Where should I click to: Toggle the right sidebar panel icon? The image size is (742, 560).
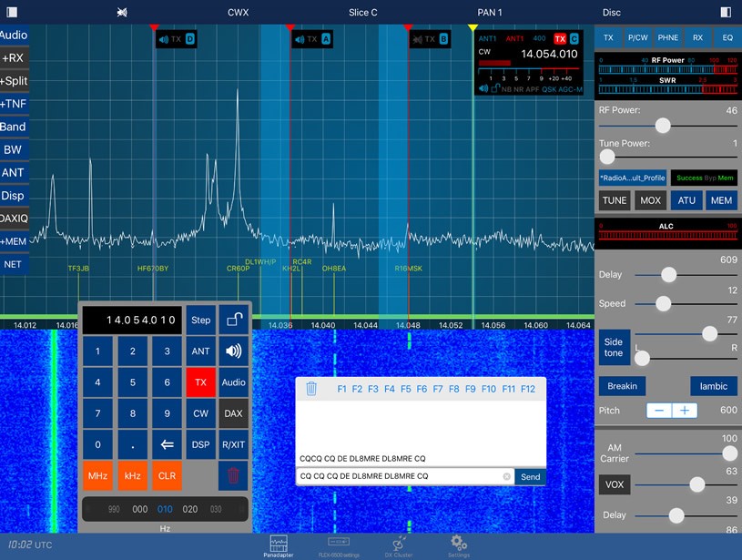click(726, 13)
